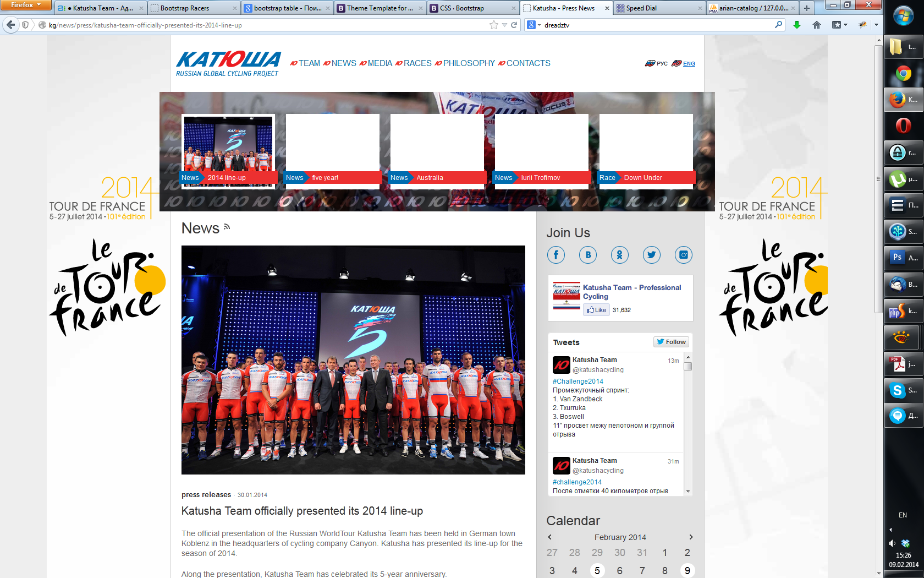Open the Firefox application menu button
924x578 pixels.
pyautogui.click(x=26, y=5)
